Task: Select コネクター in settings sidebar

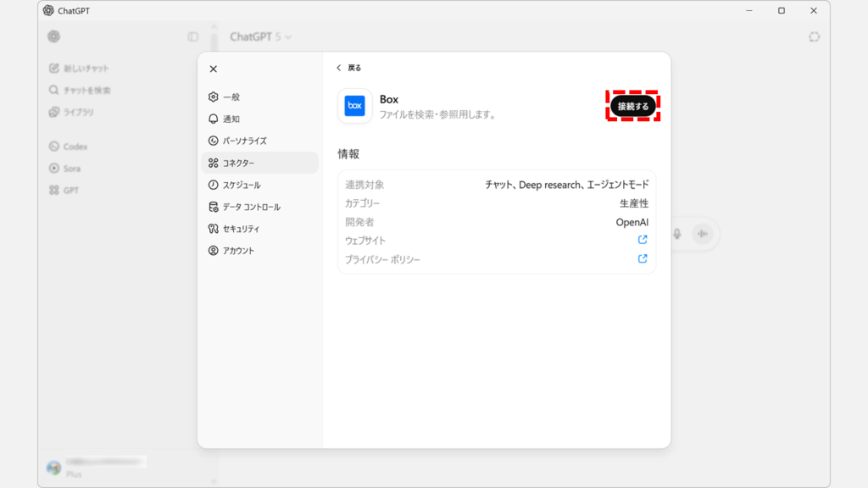Action: 259,163
